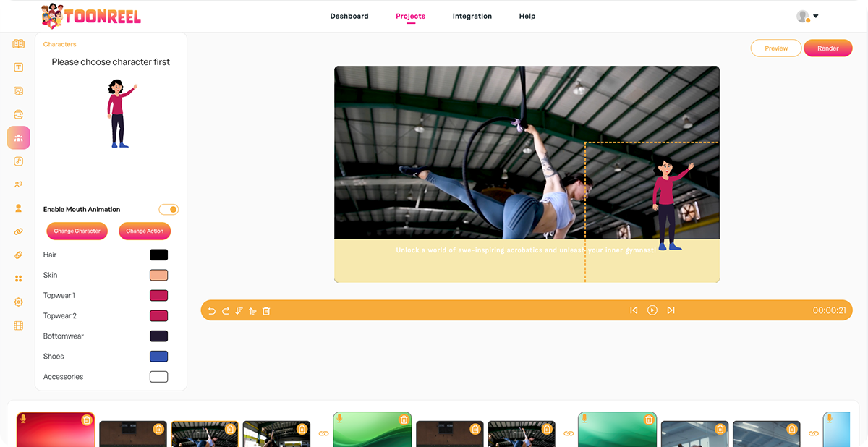Click the redo arrow in the orange toolbar
Image resolution: width=868 pixels, height=447 pixels.
click(226, 310)
